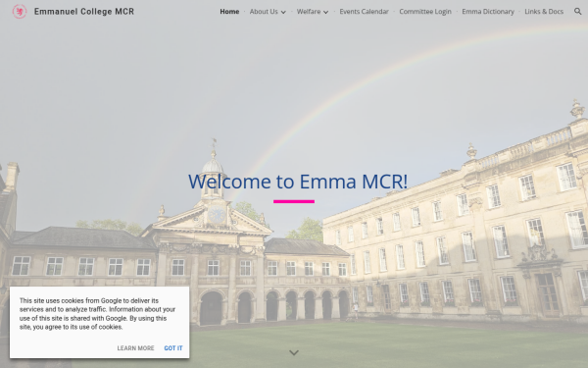The height and width of the screenshot is (368, 588).
Task: Click the scroll-down chevron below the banner
Action: coord(294,352)
